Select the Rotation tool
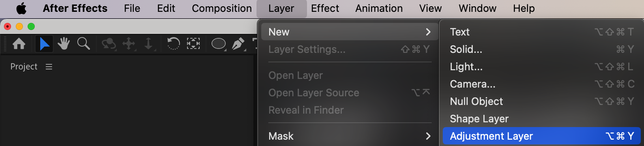The height and width of the screenshot is (146, 644). [173, 43]
